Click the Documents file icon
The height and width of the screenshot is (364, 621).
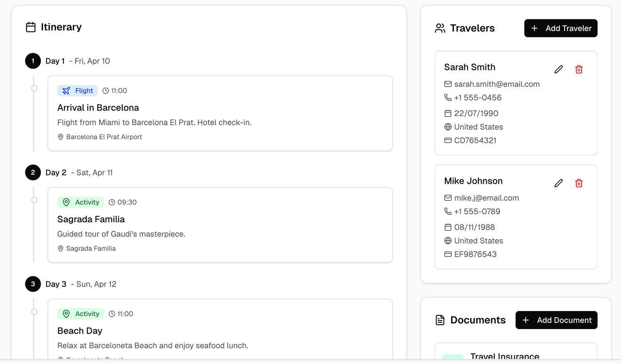[440, 320]
